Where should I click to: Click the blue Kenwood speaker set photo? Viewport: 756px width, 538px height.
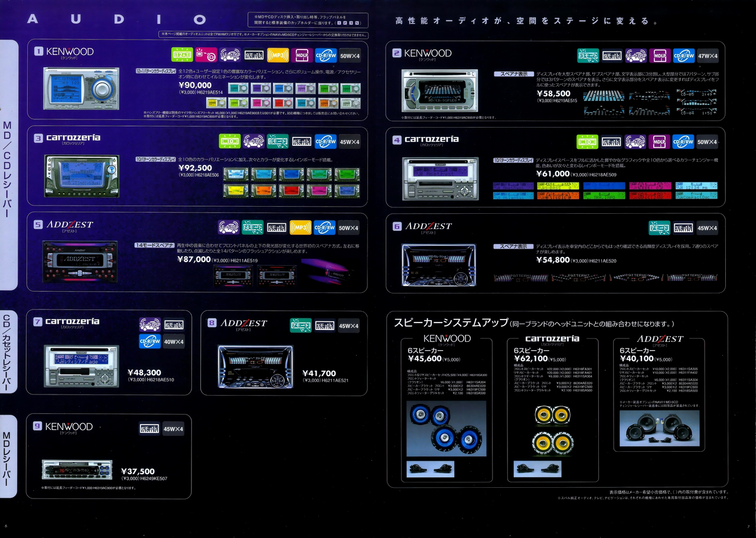tap(447, 428)
